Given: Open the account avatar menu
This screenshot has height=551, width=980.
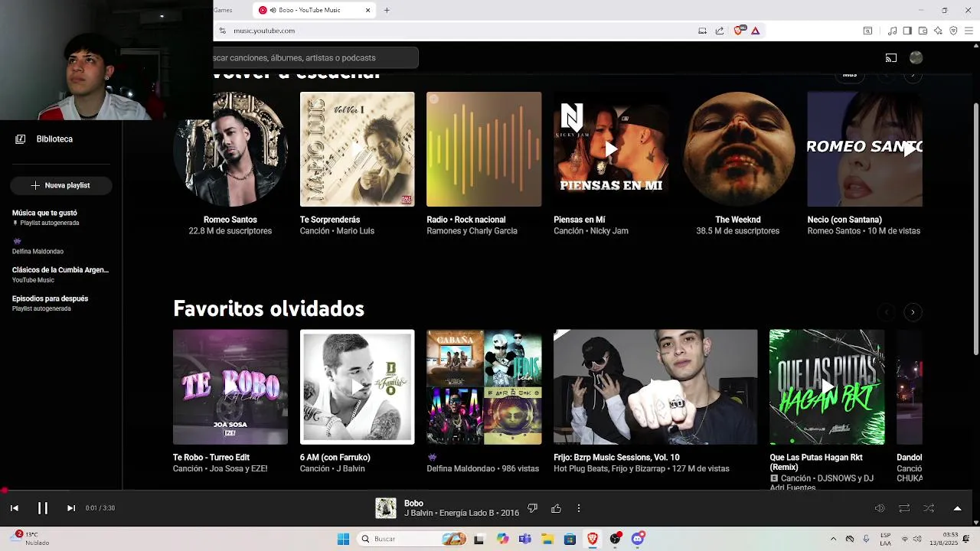Looking at the screenshot, I should coord(916,57).
